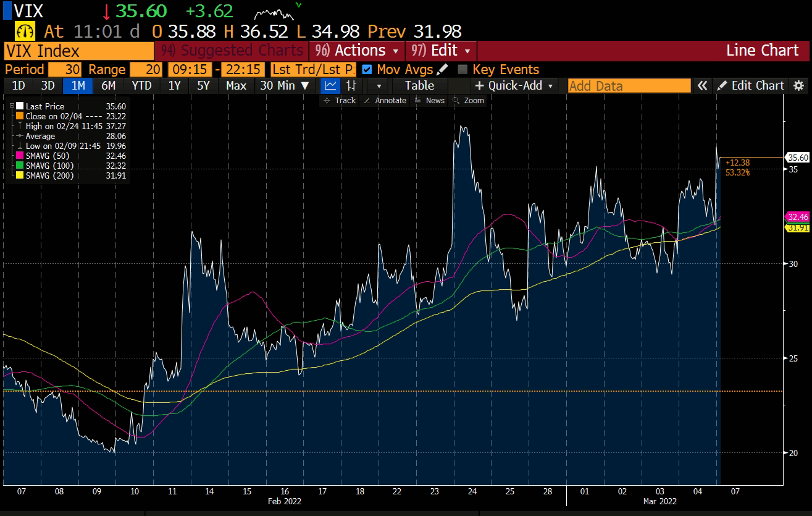Expand the Quick-Add dropdown
The width and height of the screenshot is (812, 516).
tap(514, 86)
